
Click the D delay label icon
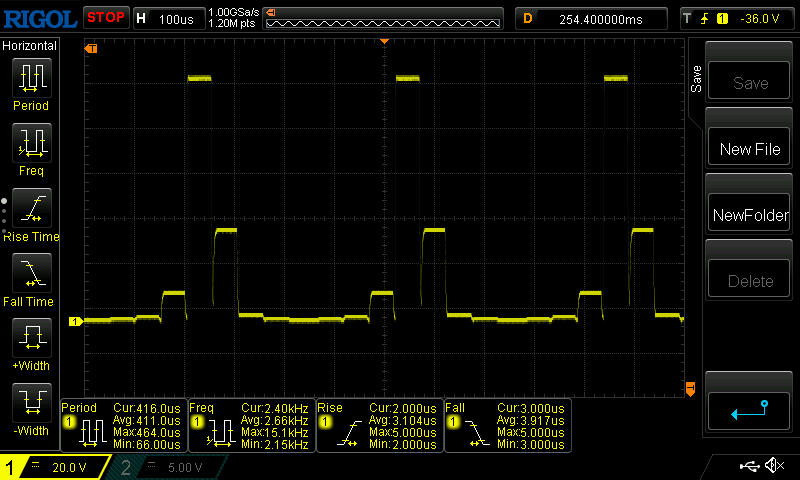[528, 19]
